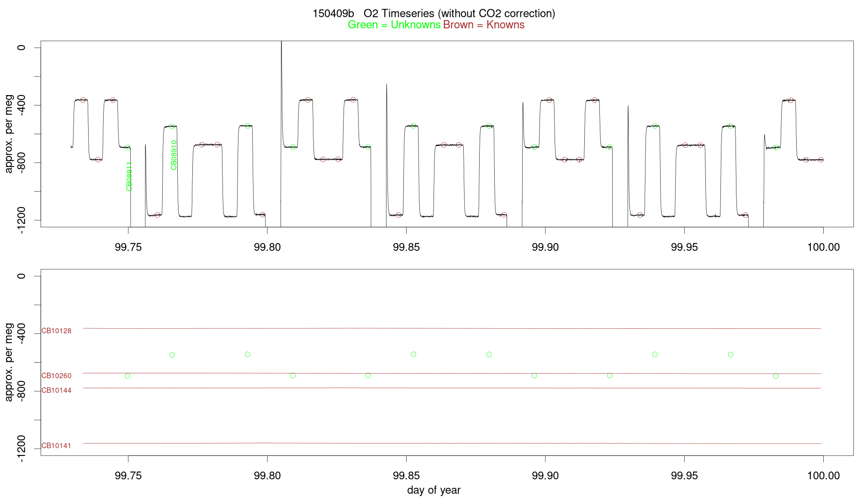Click the -1200 y-axis tick of lower plot

coord(21,449)
